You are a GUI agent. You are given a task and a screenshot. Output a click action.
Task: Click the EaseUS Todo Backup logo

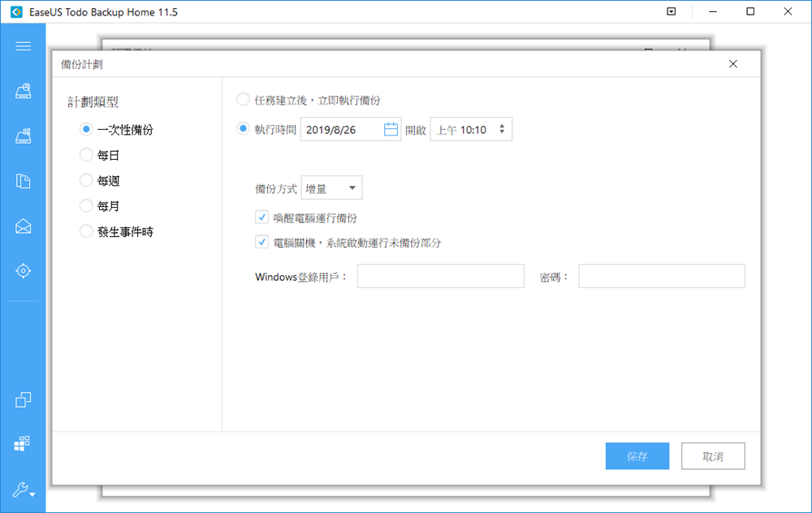[16, 11]
